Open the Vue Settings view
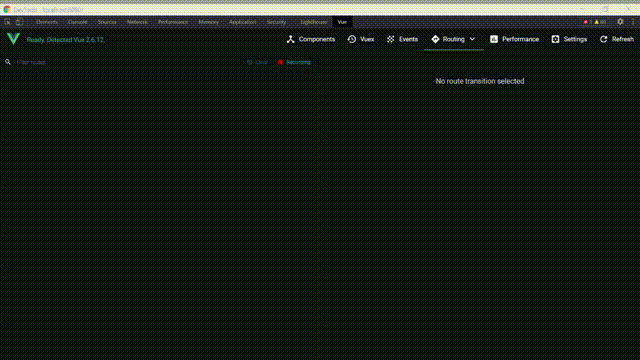 point(575,39)
